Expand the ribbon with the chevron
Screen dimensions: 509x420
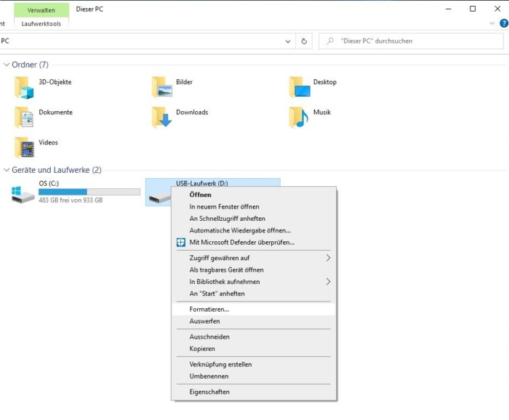click(492, 23)
